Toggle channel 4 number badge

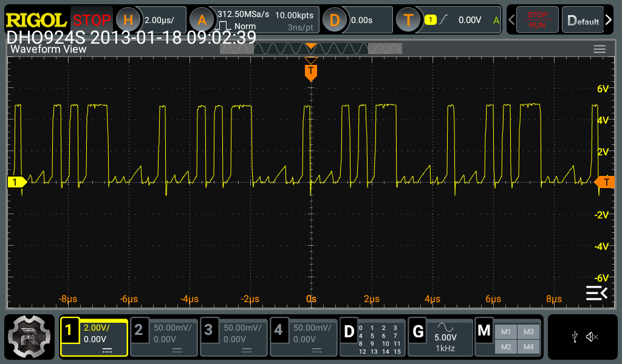click(x=278, y=330)
